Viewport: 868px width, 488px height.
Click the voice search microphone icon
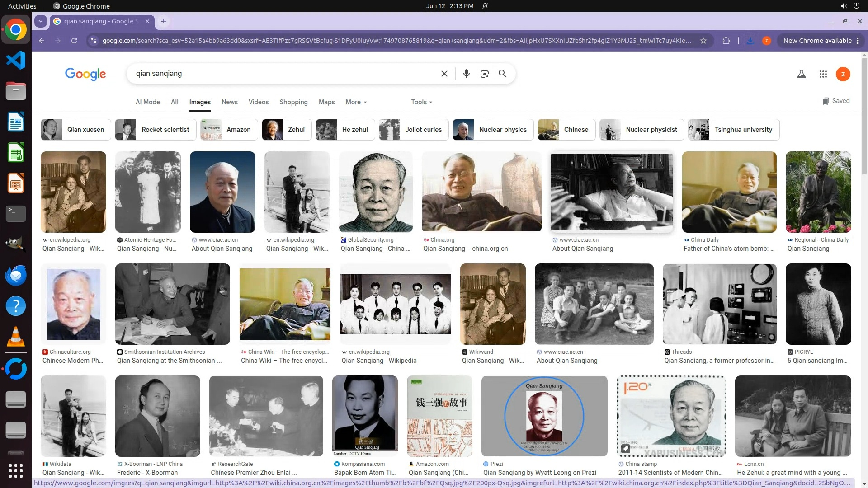tap(466, 74)
